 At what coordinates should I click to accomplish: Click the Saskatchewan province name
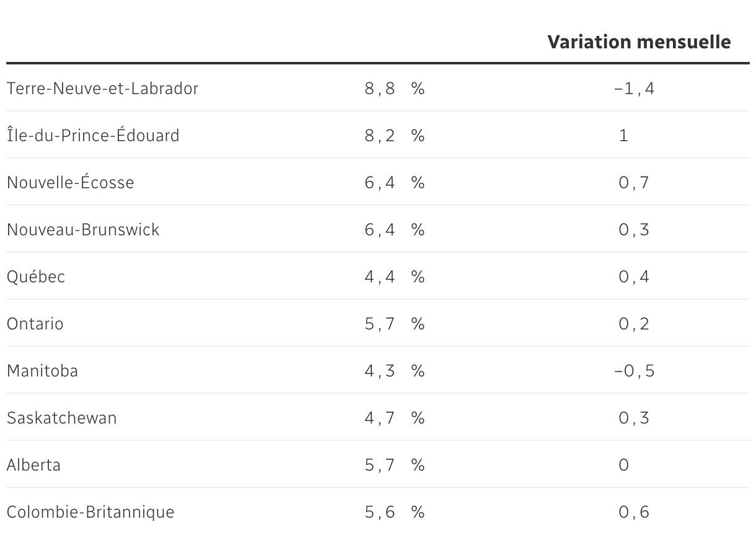click(62, 418)
